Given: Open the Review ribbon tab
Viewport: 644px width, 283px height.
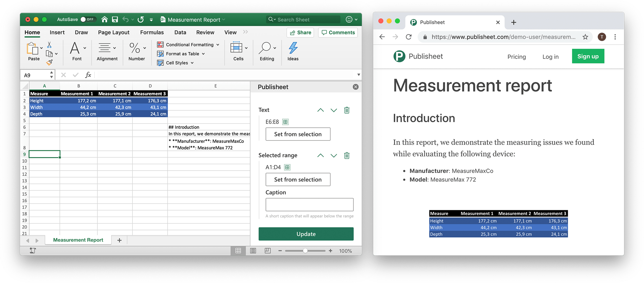Looking at the screenshot, I should (205, 32).
